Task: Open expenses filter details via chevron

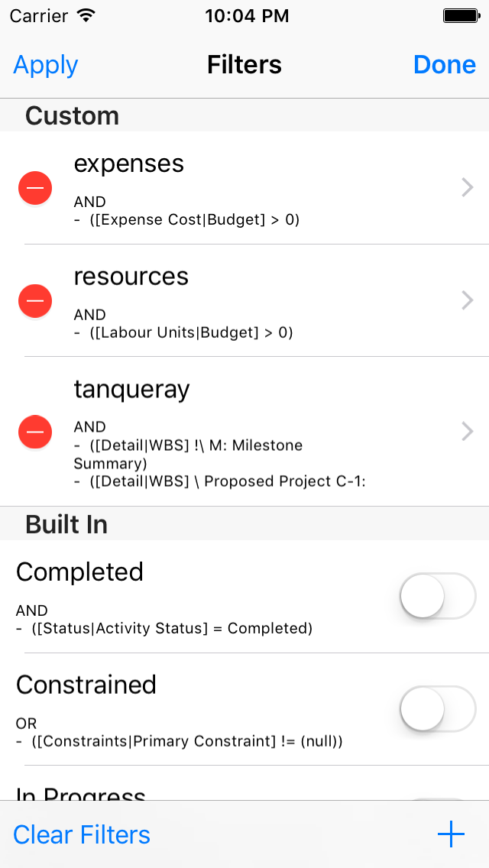Action: pyautogui.click(x=468, y=188)
